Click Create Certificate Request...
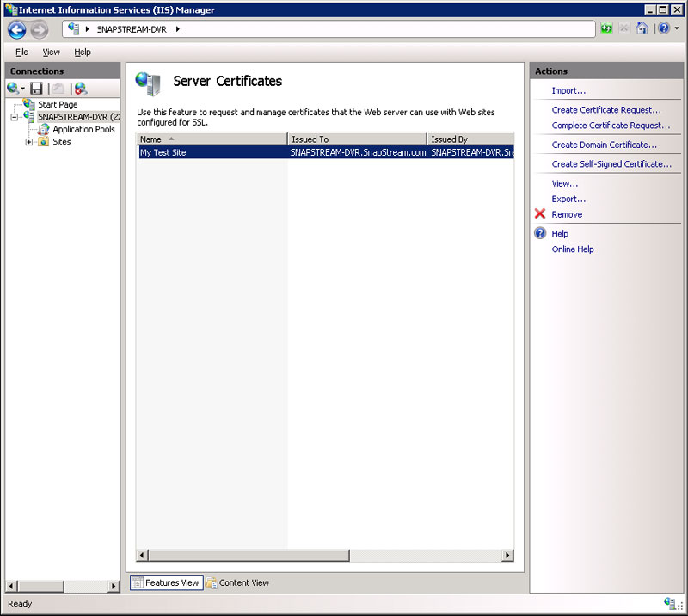 tap(606, 110)
